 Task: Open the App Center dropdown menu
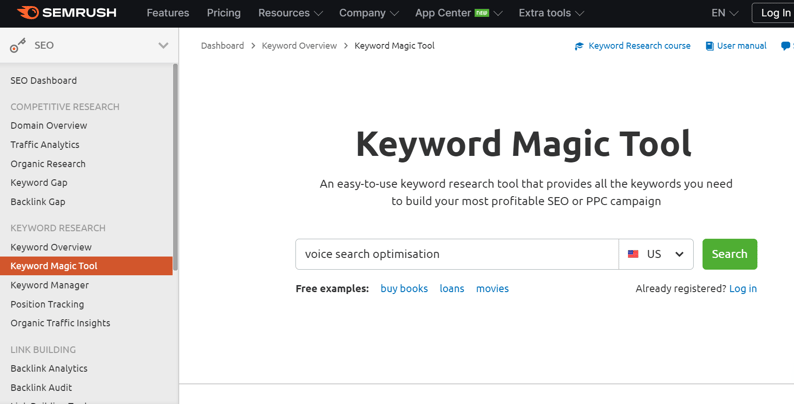(458, 13)
